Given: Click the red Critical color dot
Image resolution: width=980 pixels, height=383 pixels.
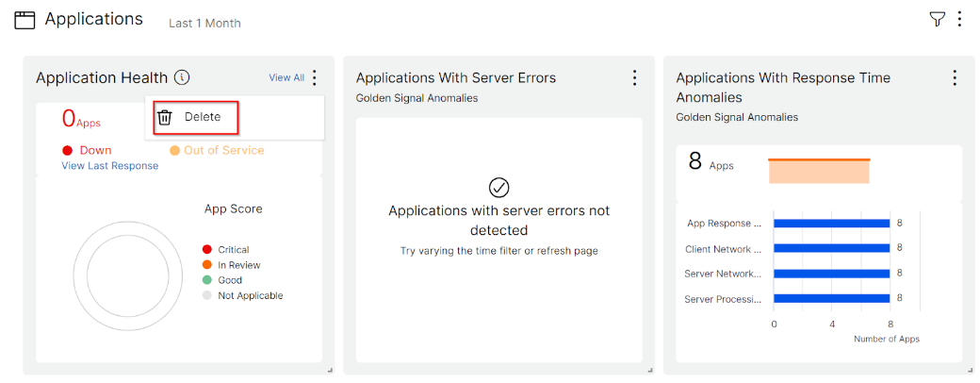Looking at the screenshot, I should [x=207, y=250].
